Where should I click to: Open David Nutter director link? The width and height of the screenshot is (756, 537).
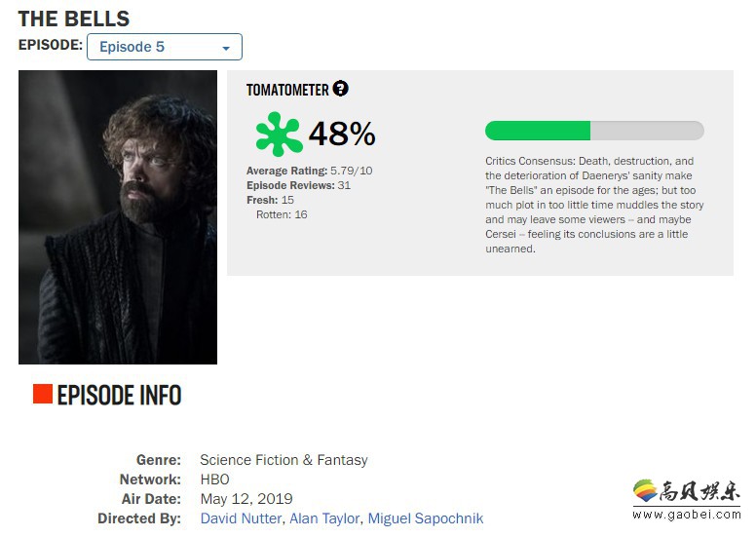click(241, 518)
